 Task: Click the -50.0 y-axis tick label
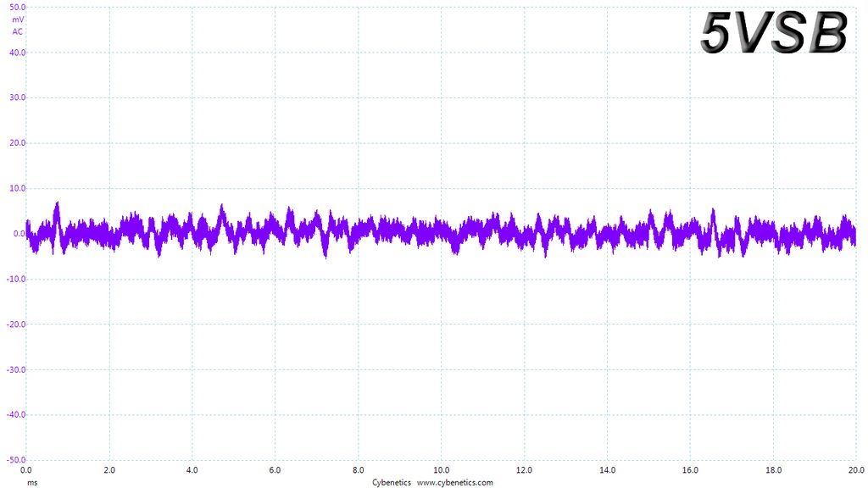click(16, 460)
